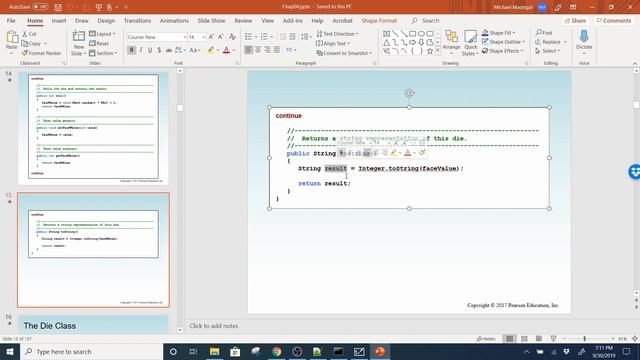Open the Insert ribbon tab
The width and height of the screenshot is (640, 360).
59,21
